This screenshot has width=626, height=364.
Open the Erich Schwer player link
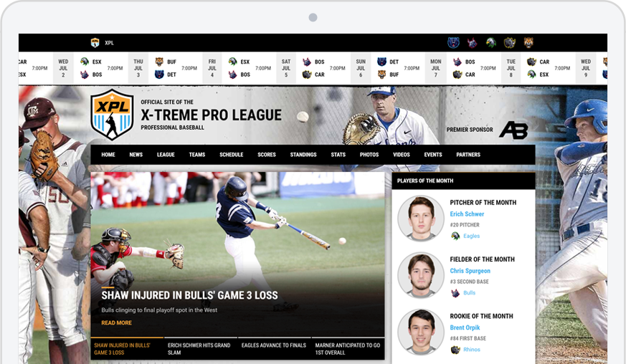467,214
